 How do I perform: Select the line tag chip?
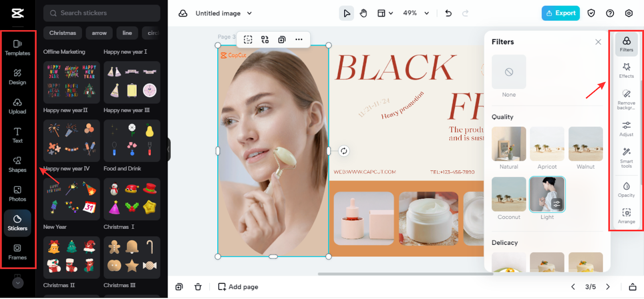tap(127, 33)
